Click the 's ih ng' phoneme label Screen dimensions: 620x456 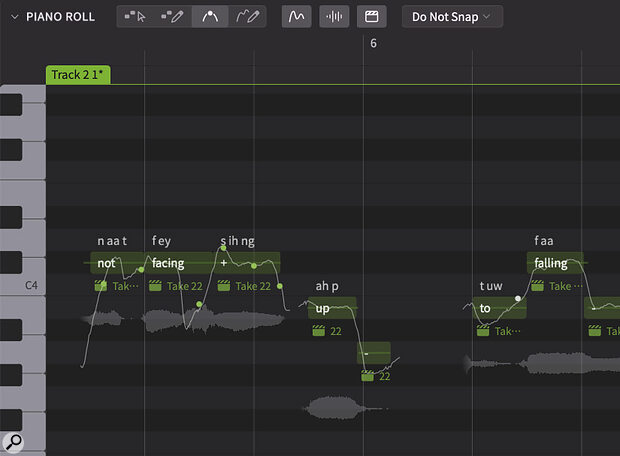(237, 240)
